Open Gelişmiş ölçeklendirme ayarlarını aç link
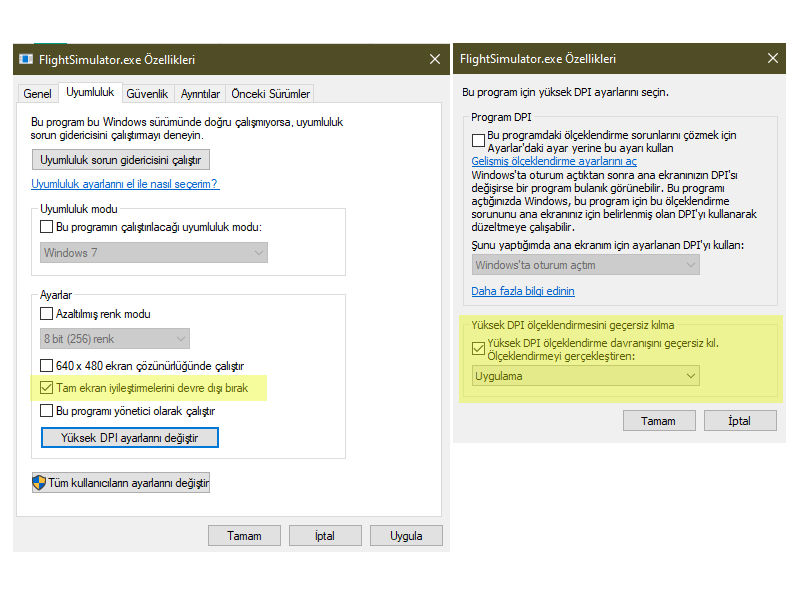The width and height of the screenshot is (800, 600). coord(554,161)
